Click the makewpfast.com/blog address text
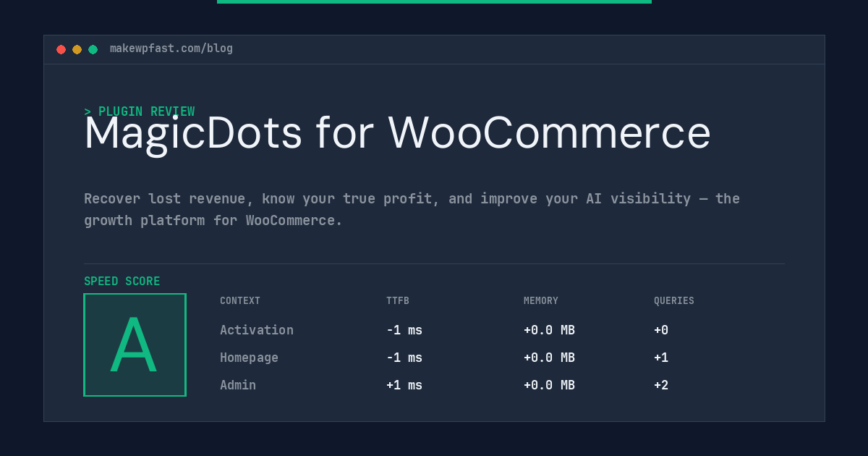This screenshot has width=868, height=456. pyautogui.click(x=171, y=48)
